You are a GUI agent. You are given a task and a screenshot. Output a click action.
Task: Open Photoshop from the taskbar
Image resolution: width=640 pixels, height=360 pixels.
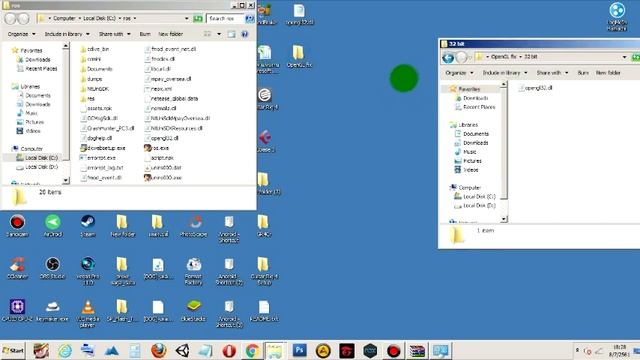[x=300, y=351]
